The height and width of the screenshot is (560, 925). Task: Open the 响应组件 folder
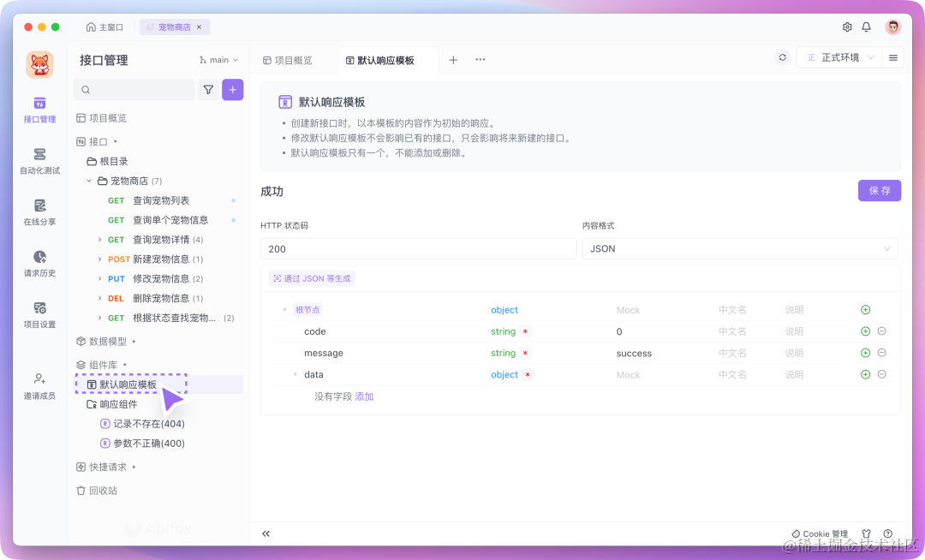click(x=112, y=404)
